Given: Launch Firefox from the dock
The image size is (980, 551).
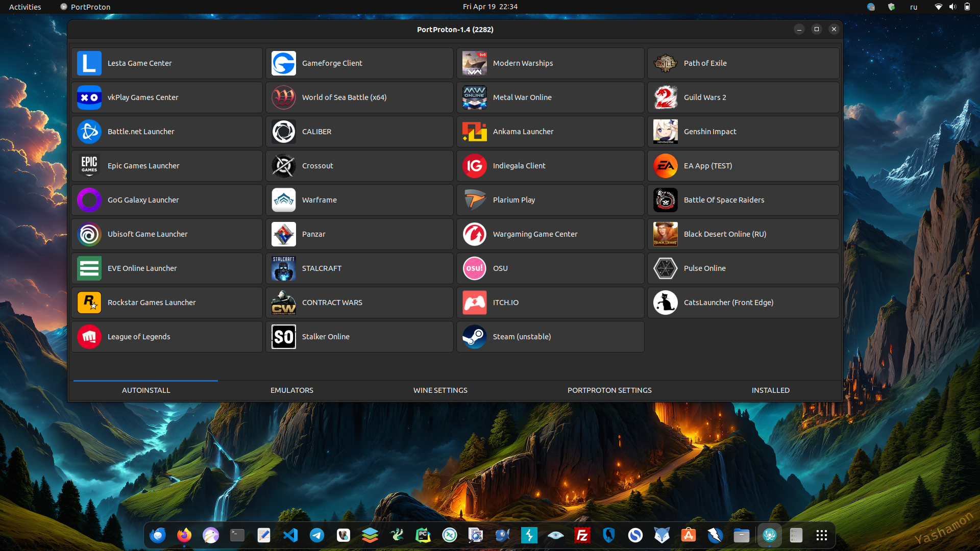Looking at the screenshot, I should point(184,535).
